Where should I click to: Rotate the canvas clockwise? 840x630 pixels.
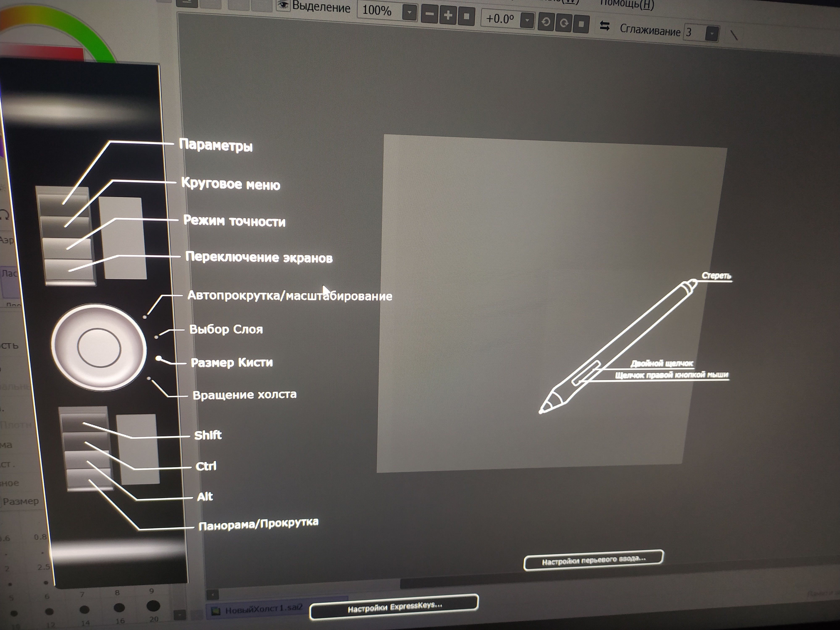(x=564, y=23)
